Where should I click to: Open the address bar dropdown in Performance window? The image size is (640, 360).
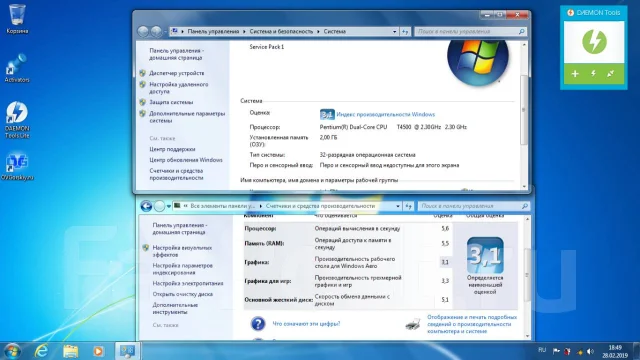pyautogui.click(x=398, y=206)
